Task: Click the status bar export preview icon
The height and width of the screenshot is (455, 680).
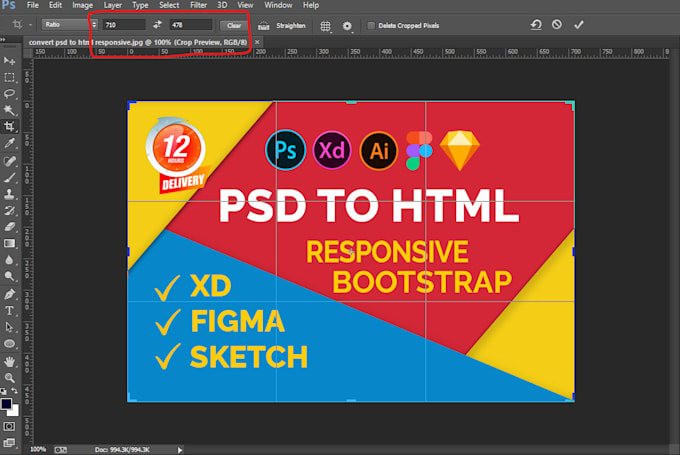Action: tap(60, 450)
